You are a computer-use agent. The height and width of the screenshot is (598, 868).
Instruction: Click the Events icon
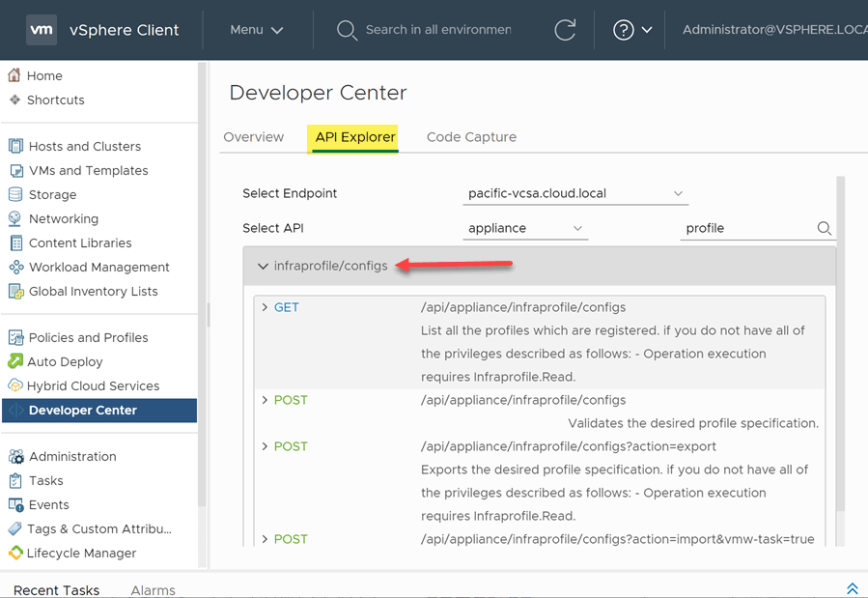pos(16,505)
